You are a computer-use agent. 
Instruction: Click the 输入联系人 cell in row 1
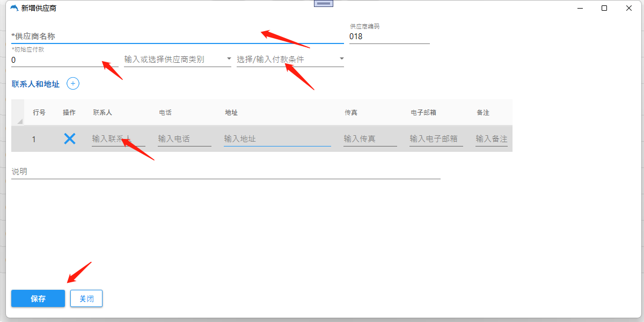(x=118, y=139)
